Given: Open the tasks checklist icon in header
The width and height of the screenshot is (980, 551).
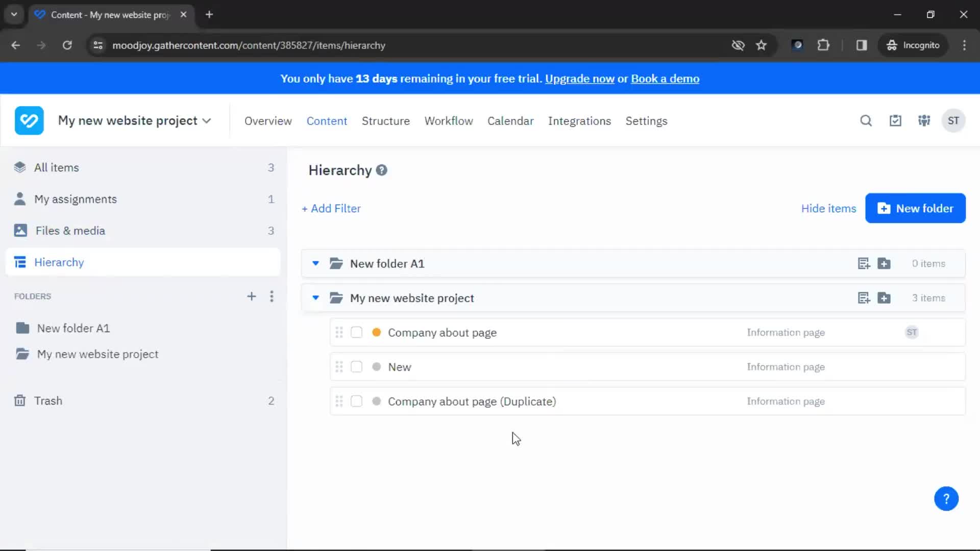Looking at the screenshot, I should click(x=895, y=121).
